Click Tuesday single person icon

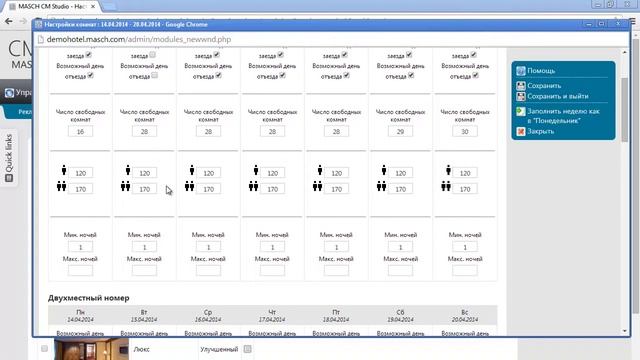point(128,170)
